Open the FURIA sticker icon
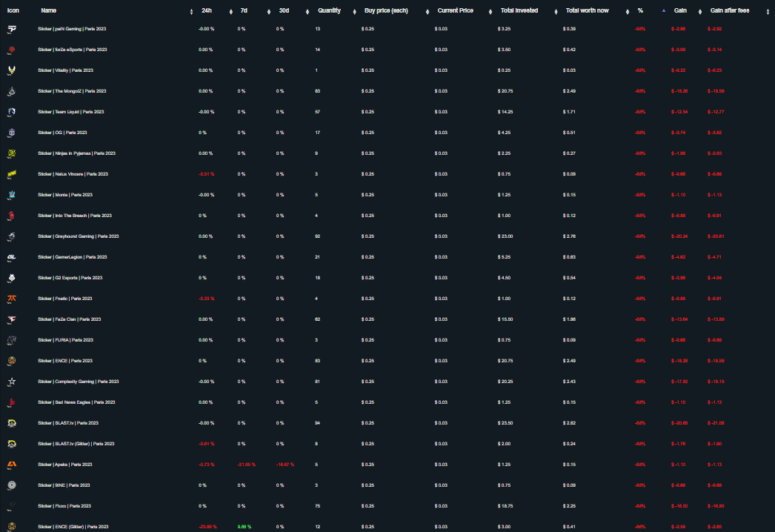This screenshot has height=532, width=775. [x=12, y=341]
